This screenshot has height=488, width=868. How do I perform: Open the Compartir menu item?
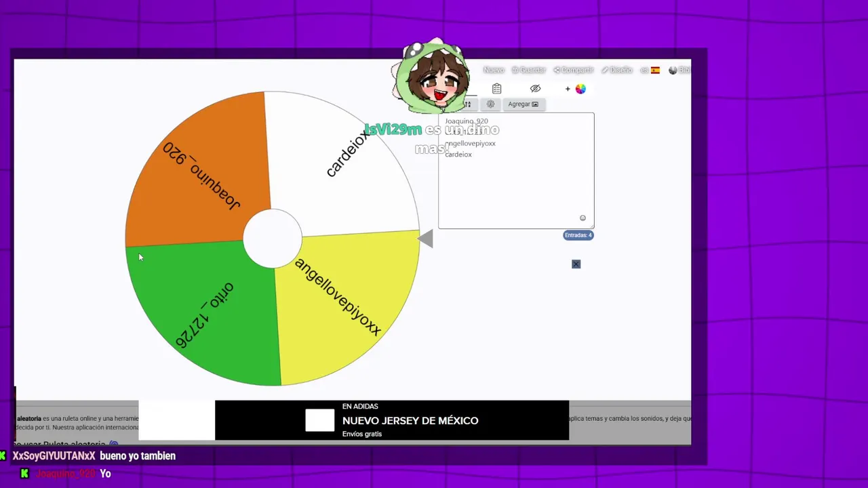(574, 70)
